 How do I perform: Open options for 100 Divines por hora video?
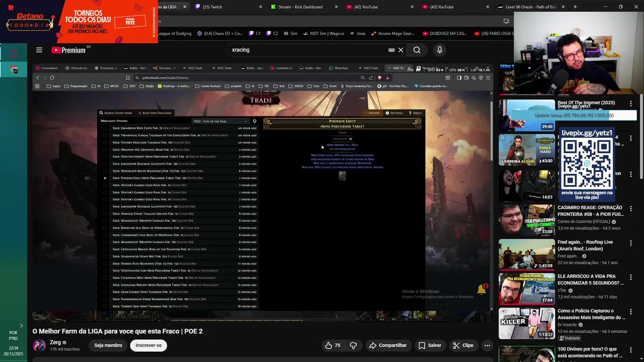[x=631, y=350]
